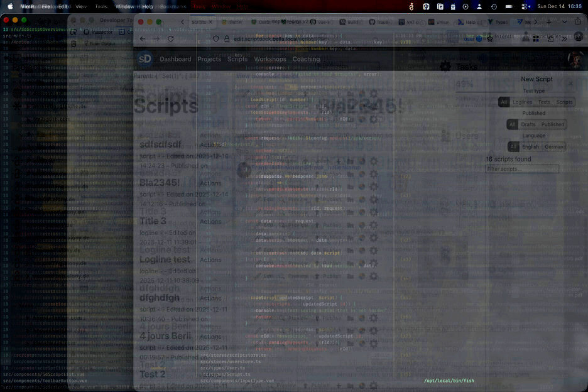Click the Filter scripts input field
This screenshot has width=588, height=392.
(x=522, y=169)
